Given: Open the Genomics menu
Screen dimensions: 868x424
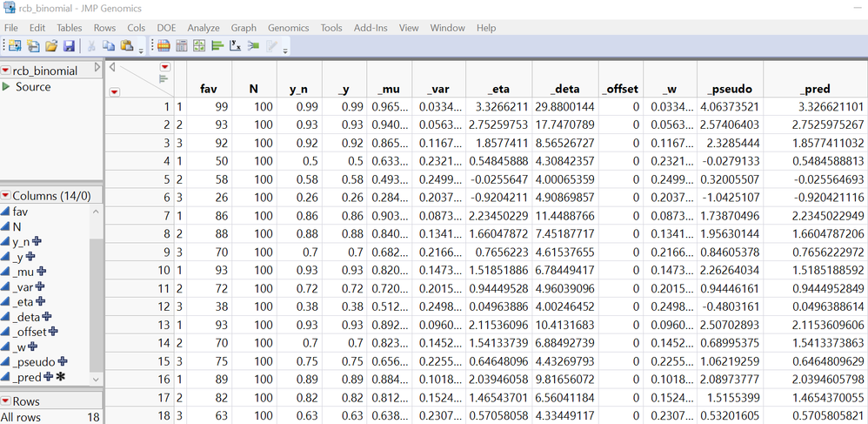Looking at the screenshot, I should click(288, 28).
